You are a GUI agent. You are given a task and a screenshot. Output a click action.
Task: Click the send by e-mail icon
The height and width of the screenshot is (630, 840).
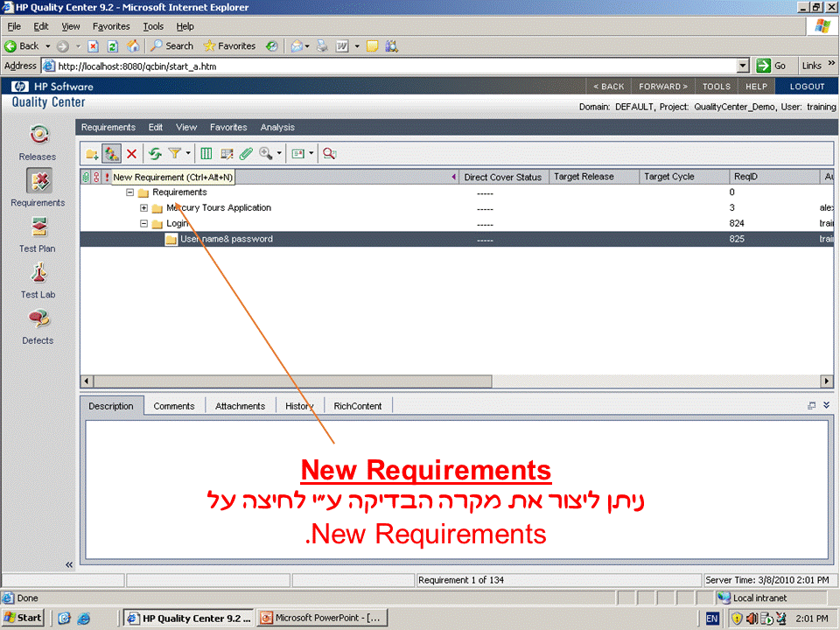click(x=297, y=154)
